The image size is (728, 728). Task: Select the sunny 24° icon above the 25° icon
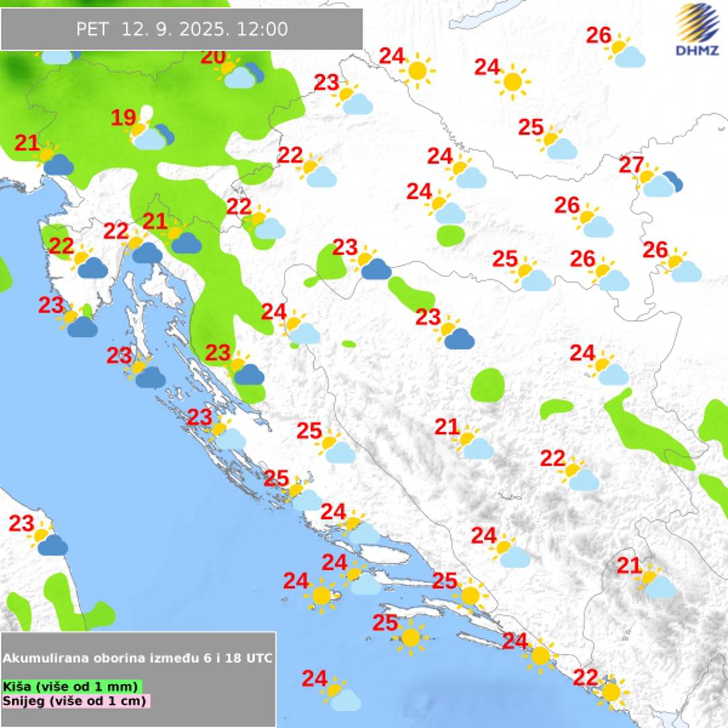(513, 82)
